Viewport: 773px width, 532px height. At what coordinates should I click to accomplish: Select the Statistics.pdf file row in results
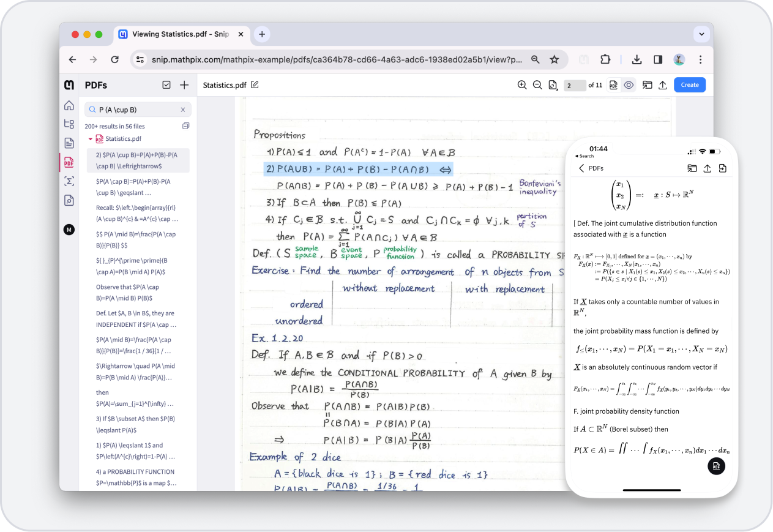tap(118, 139)
